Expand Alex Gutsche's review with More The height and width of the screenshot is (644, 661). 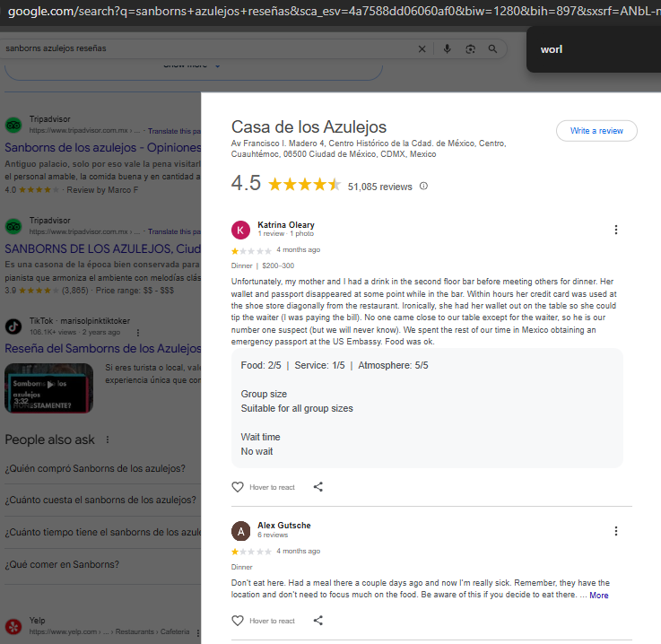point(598,596)
